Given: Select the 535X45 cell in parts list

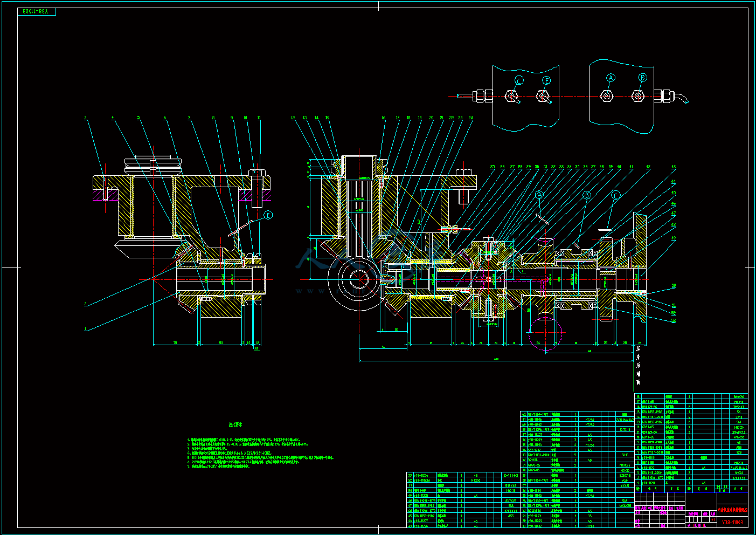Looking at the screenshot, I should point(511,485).
